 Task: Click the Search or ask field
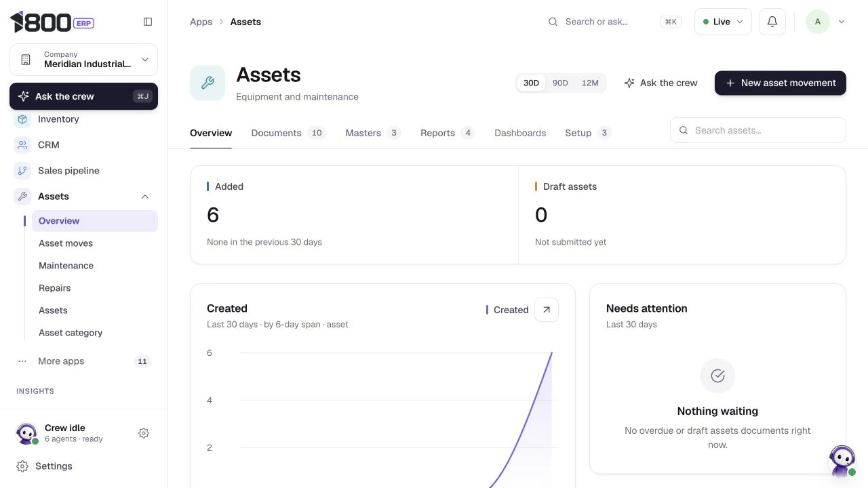614,22
